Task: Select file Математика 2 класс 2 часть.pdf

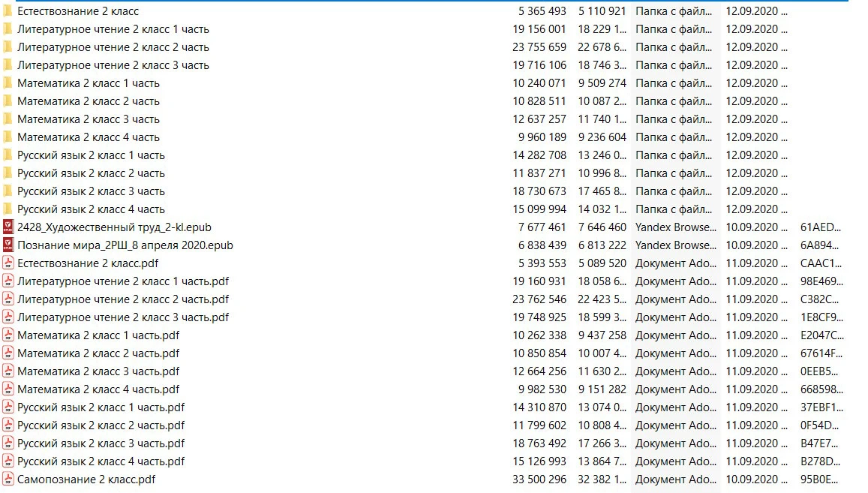Action: [98, 353]
